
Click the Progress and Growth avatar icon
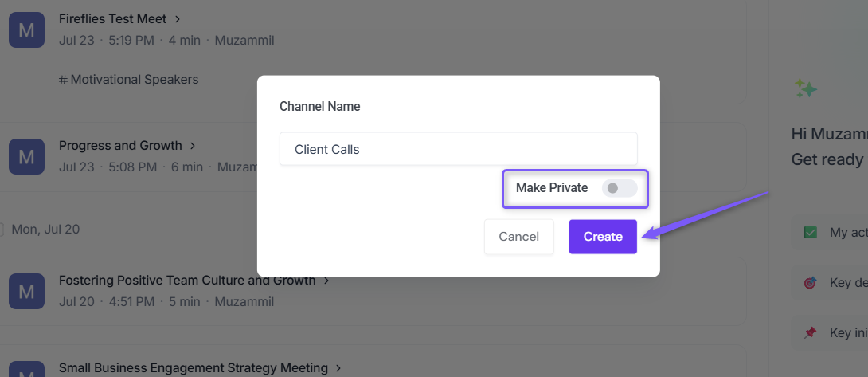(26, 156)
